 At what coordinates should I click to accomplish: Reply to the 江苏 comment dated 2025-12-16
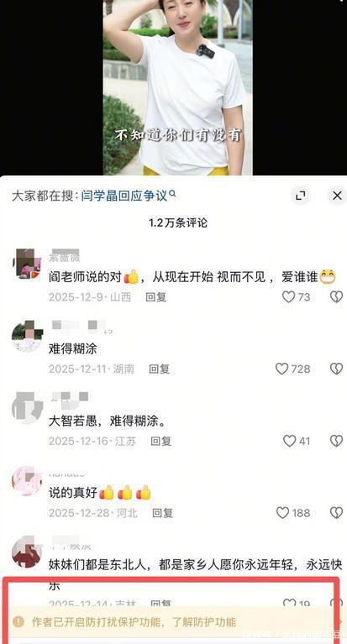tap(160, 441)
